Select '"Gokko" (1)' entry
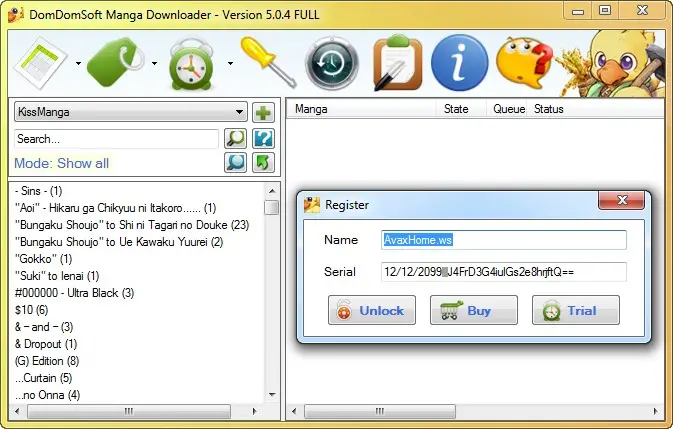The image size is (673, 429). coord(43,259)
